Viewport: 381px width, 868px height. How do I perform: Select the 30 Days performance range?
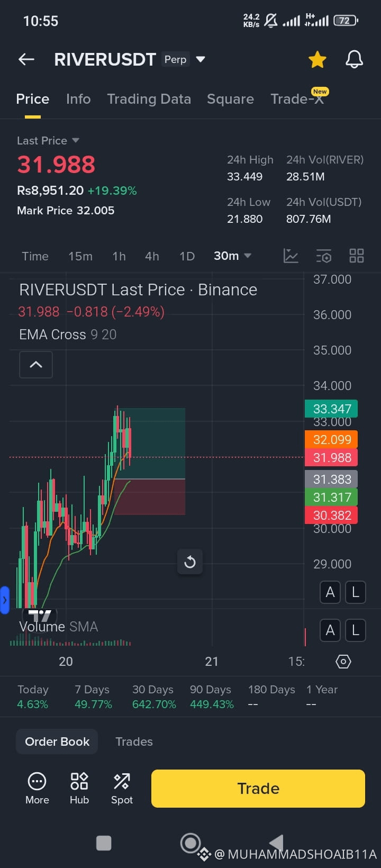[x=154, y=697]
